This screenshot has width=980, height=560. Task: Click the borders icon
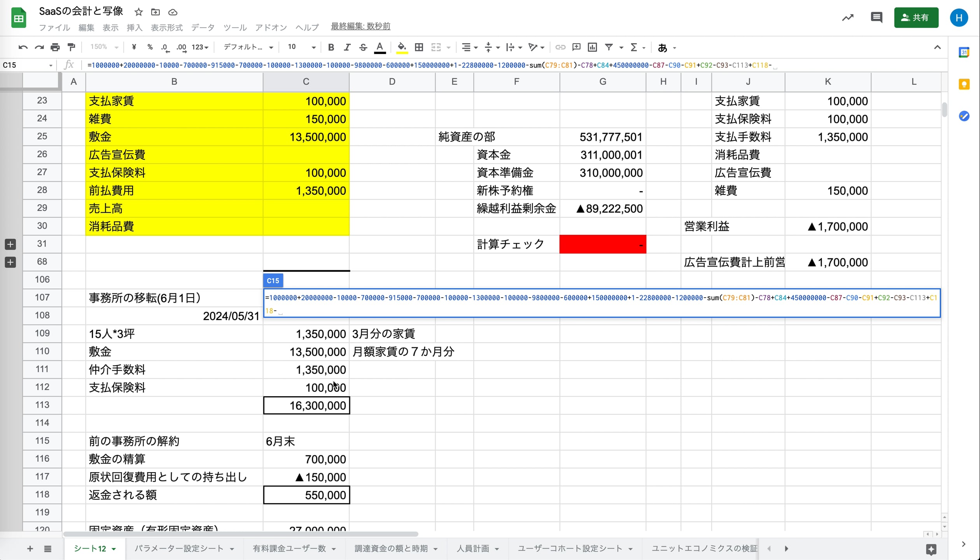point(419,47)
